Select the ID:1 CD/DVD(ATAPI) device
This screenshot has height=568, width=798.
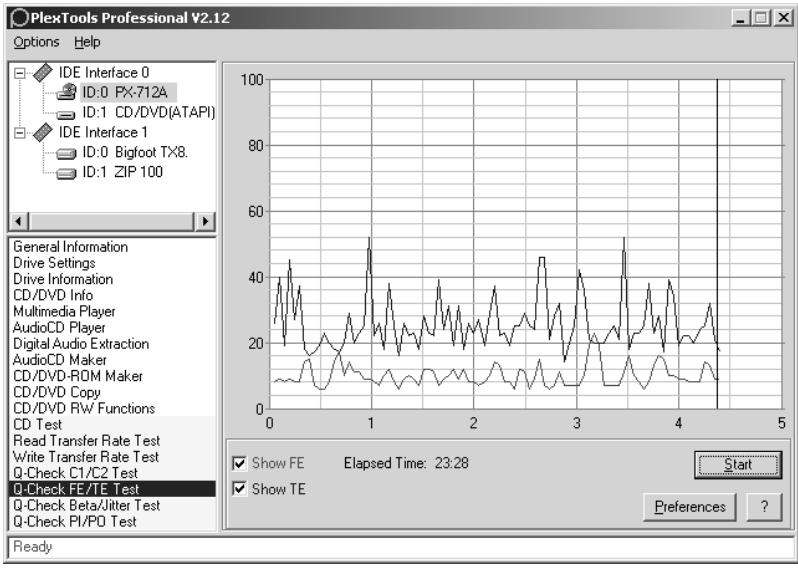pyautogui.click(x=149, y=112)
